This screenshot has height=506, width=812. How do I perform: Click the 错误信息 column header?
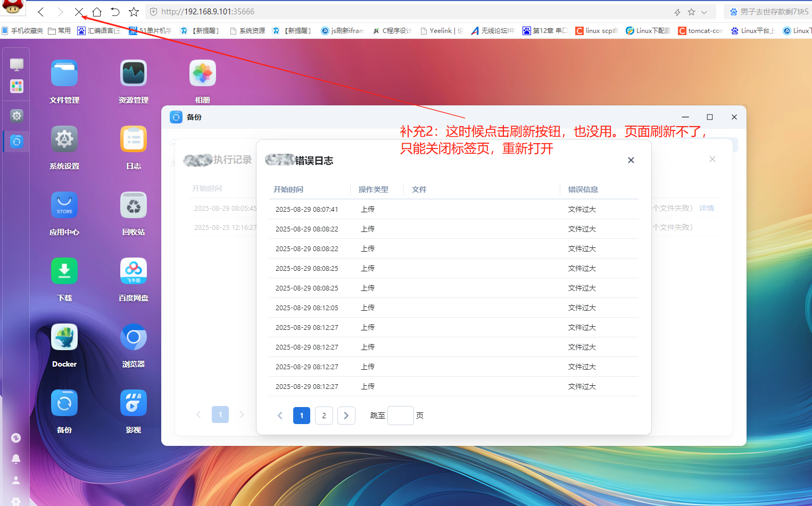pyautogui.click(x=583, y=189)
